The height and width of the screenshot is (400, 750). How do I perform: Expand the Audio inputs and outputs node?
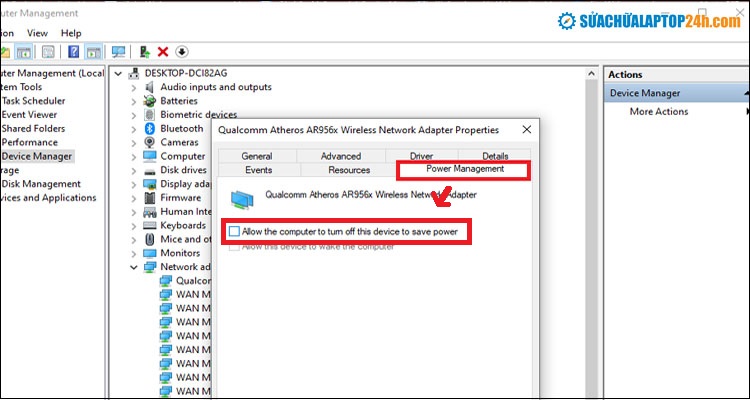pyautogui.click(x=134, y=87)
